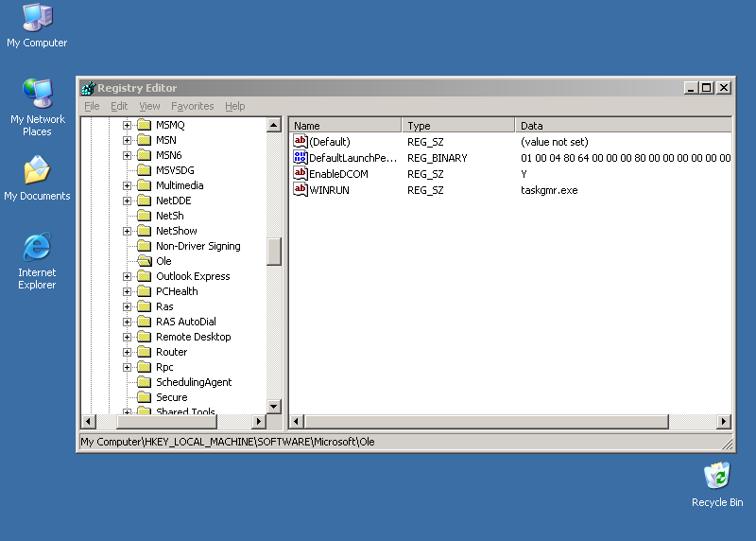Click the MSN folder icon
This screenshot has height=541, width=756.
tap(145, 140)
